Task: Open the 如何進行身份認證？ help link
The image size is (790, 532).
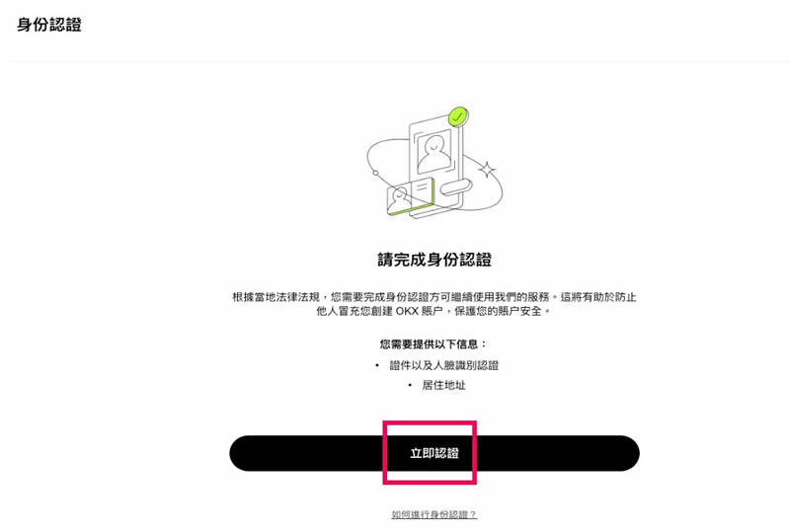Action: click(434, 514)
